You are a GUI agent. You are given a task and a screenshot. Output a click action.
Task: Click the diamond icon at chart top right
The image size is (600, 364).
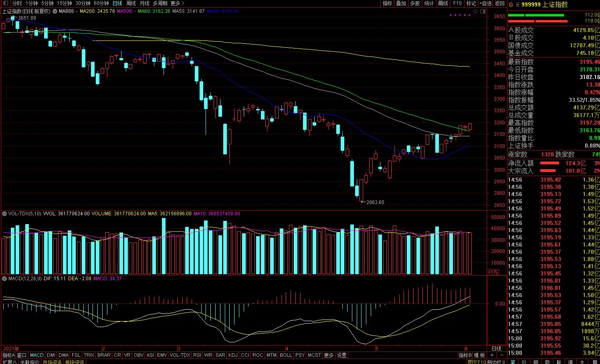[x=476, y=11]
